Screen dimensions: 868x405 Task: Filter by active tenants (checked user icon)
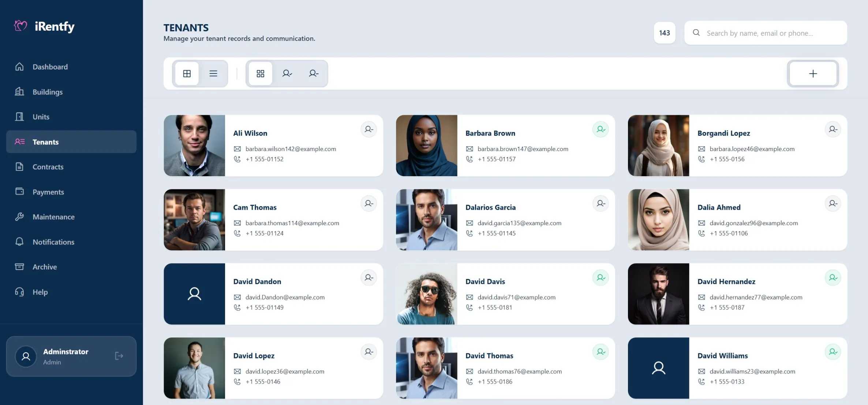click(x=287, y=73)
